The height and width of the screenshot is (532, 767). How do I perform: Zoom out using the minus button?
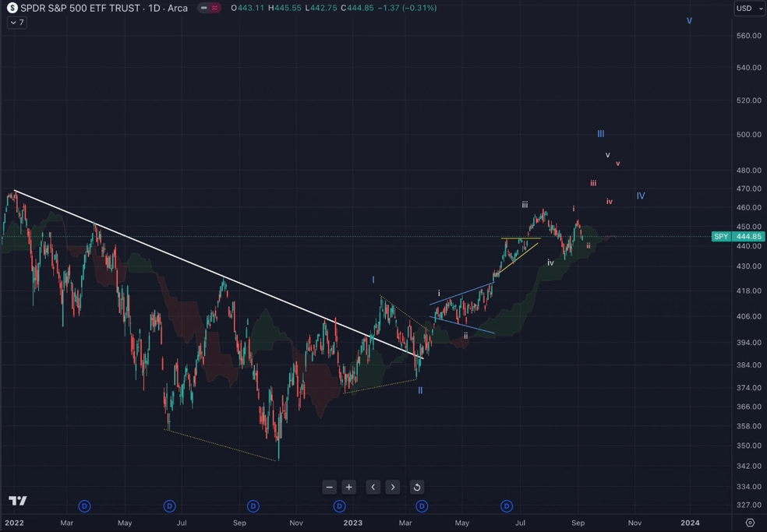tap(329, 487)
